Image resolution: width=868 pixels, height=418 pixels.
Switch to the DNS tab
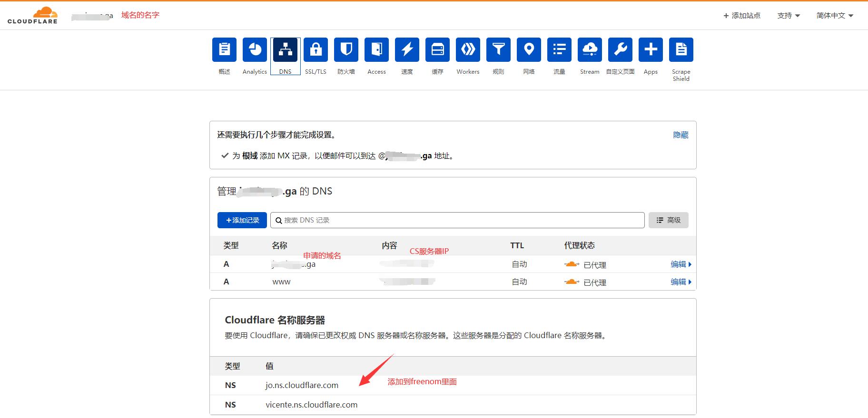tap(285, 50)
